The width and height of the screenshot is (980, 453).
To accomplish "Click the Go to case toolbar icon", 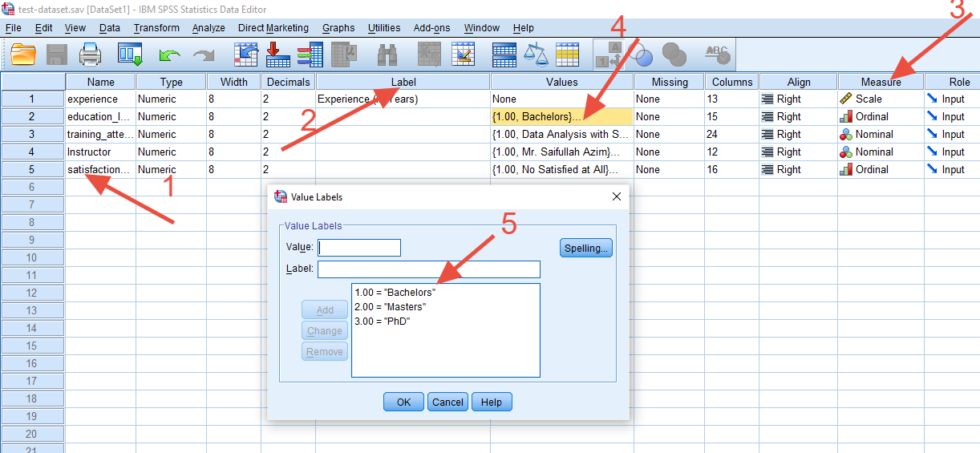I will [245, 55].
